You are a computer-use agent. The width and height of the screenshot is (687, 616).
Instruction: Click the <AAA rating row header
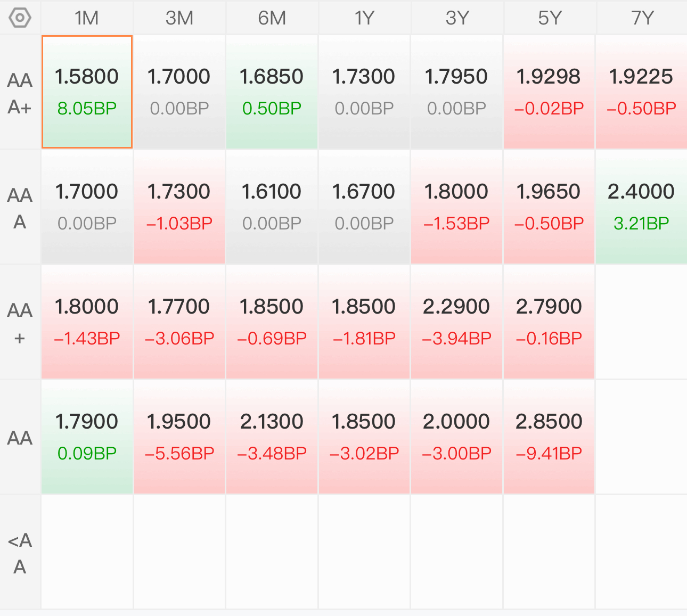click(20, 553)
